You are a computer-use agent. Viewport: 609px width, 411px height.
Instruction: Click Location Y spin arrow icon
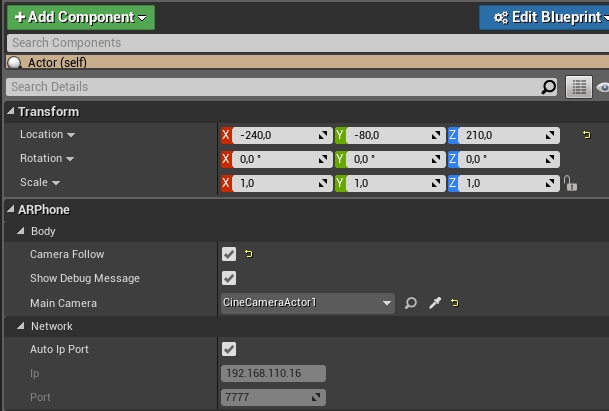436,135
